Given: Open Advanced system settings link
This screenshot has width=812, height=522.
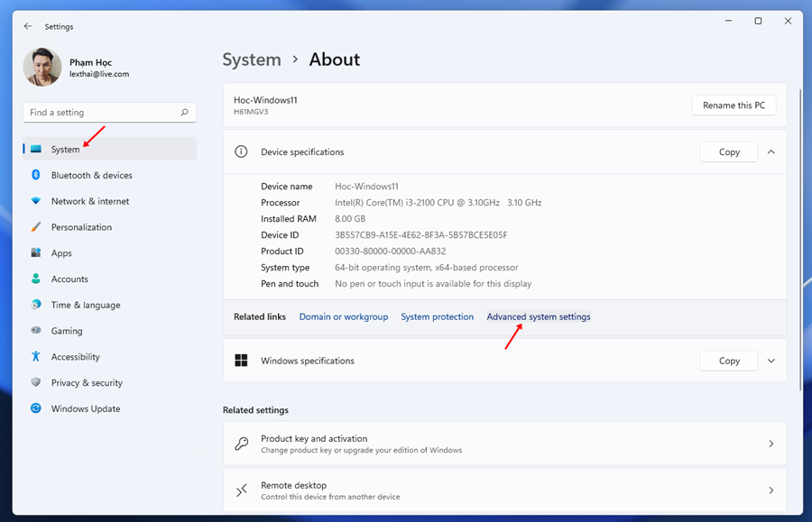Looking at the screenshot, I should (x=539, y=316).
